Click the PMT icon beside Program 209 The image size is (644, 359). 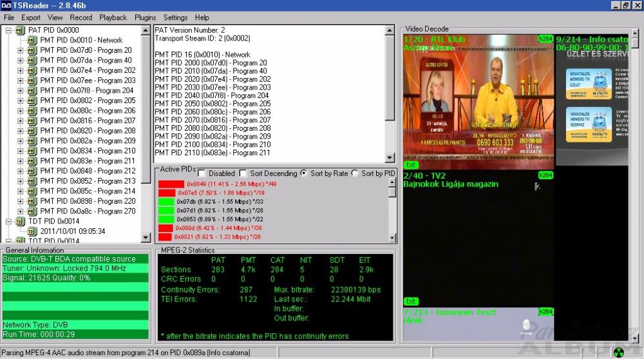32,141
